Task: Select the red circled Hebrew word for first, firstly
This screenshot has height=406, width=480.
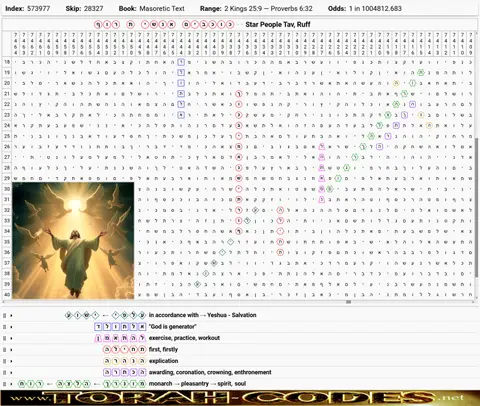Action: pyautogui.click(x=124, y=350)
